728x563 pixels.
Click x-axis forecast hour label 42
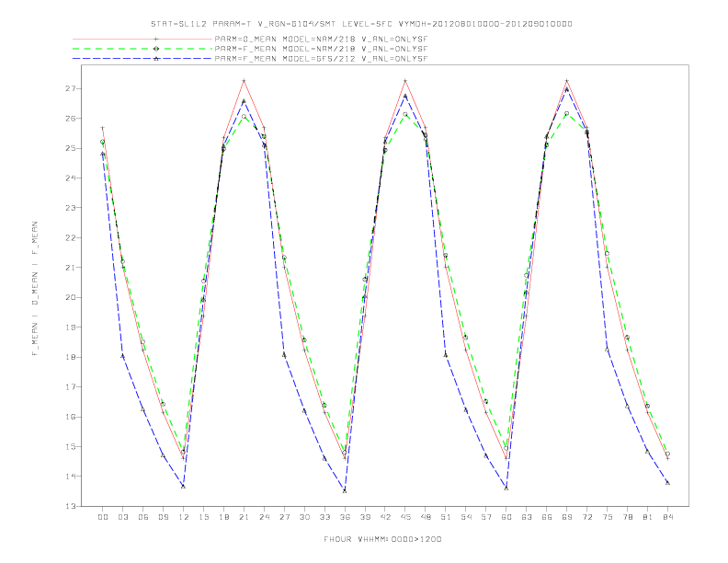385,517
